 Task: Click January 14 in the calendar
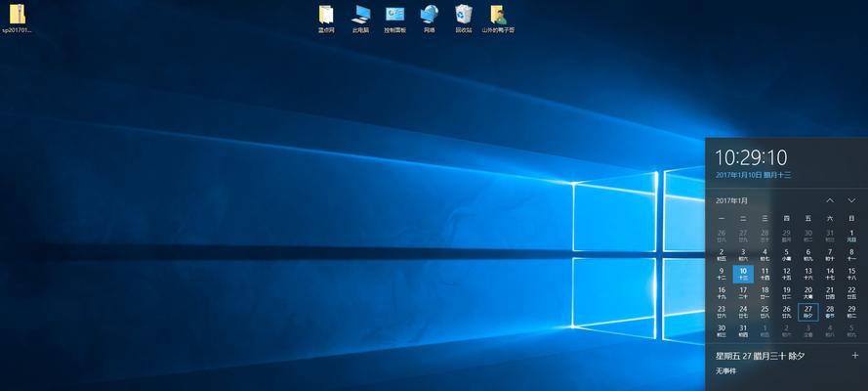[x=830, y=274]
